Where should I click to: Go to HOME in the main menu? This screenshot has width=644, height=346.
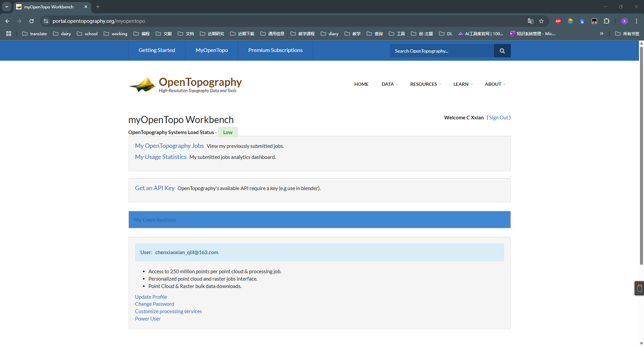point(361,84)
